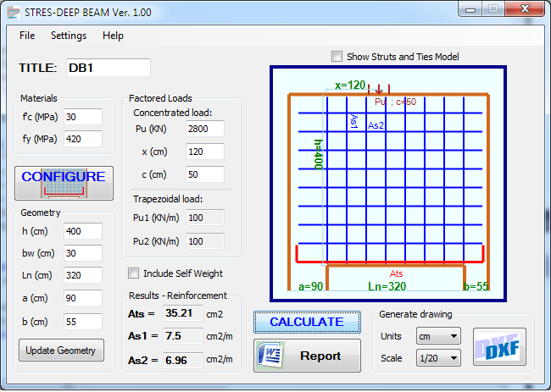Click the x=120 label in drawing

tap(350, 85)
